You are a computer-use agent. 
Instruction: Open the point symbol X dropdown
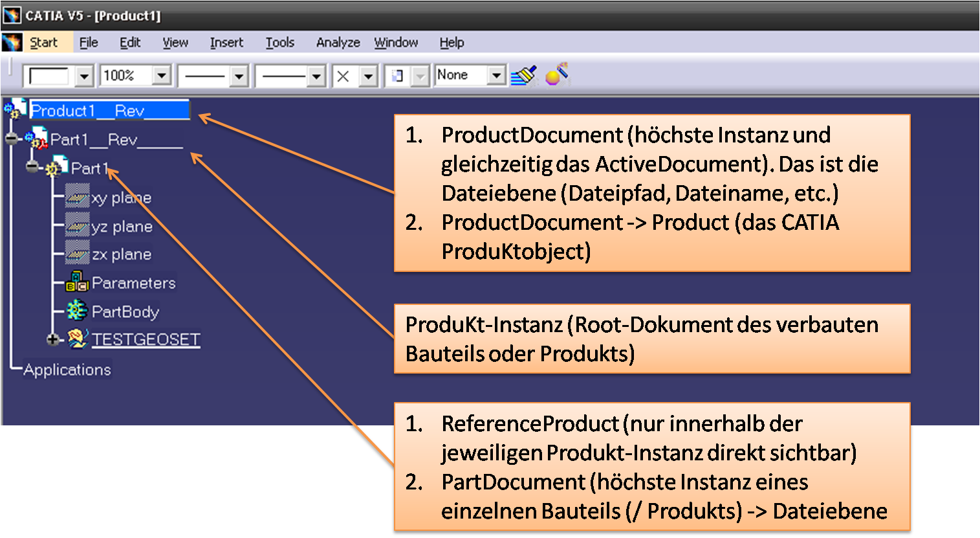[x=369, y=76]
